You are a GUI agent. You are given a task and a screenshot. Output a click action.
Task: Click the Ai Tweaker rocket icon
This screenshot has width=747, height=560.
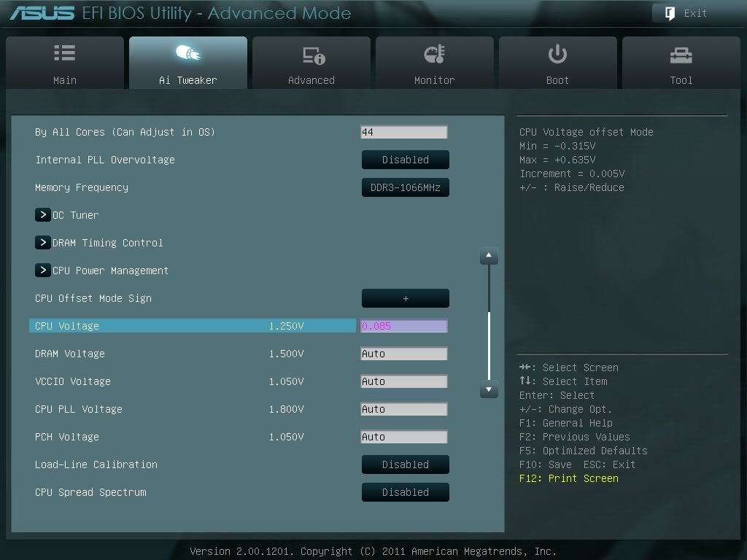pos(187,52)
